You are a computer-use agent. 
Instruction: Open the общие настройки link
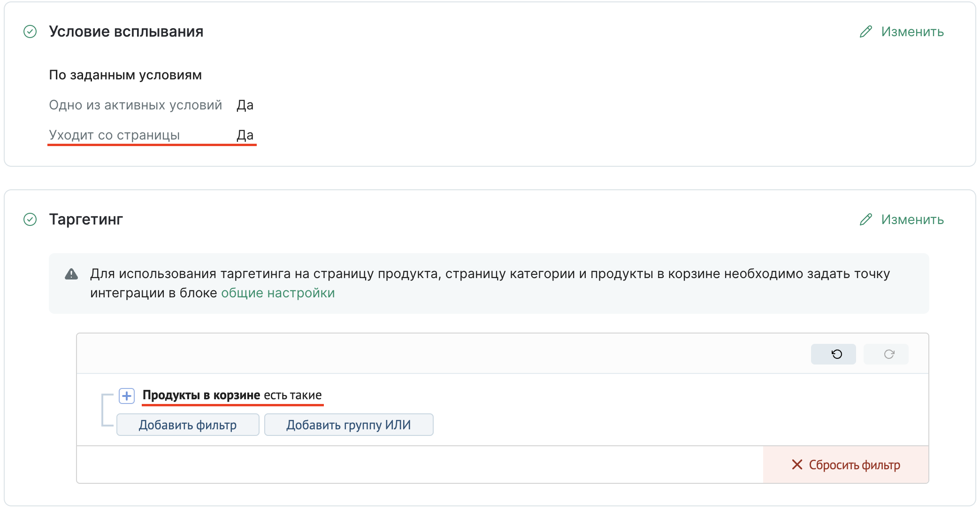click(x=278, y=293)
